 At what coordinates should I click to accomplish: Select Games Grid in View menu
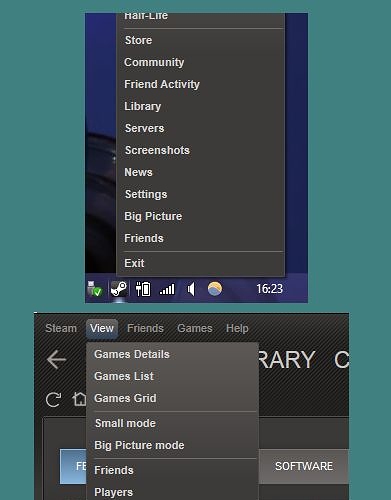[x=172, y=398]
